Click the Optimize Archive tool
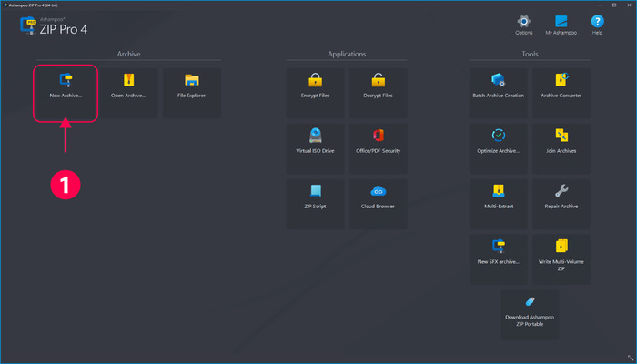The height and width of the screenshot is (364, 637). coord(499,148)
